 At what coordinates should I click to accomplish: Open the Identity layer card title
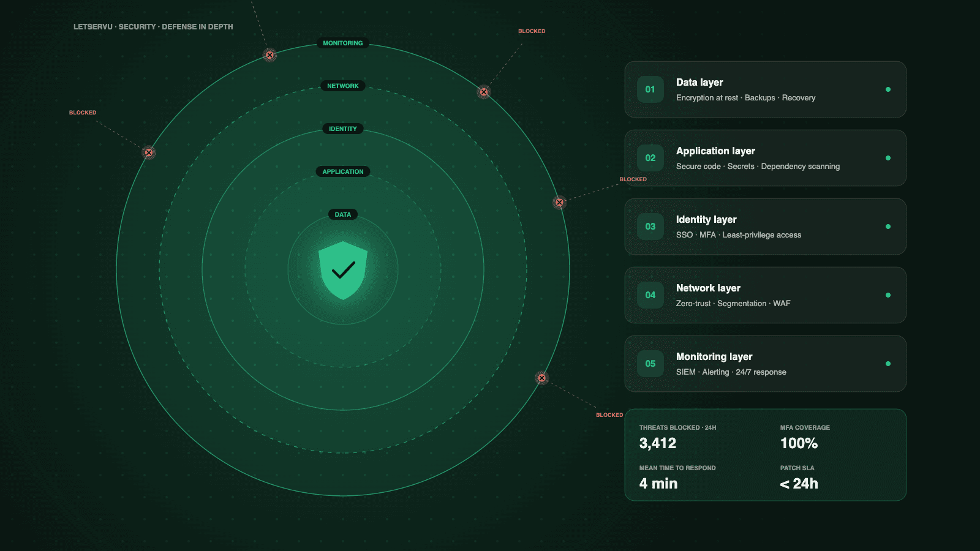coord(706,220)
